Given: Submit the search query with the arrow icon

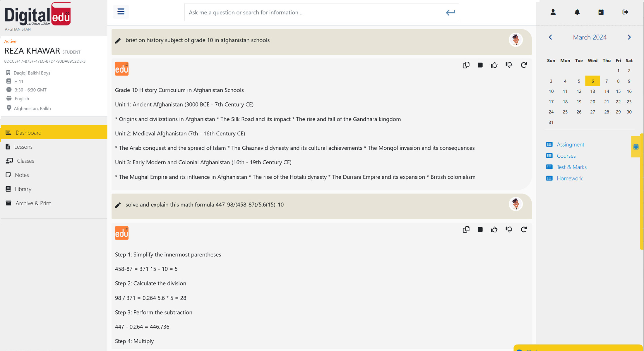Looking at the screenshot, I should coord(450,12).
